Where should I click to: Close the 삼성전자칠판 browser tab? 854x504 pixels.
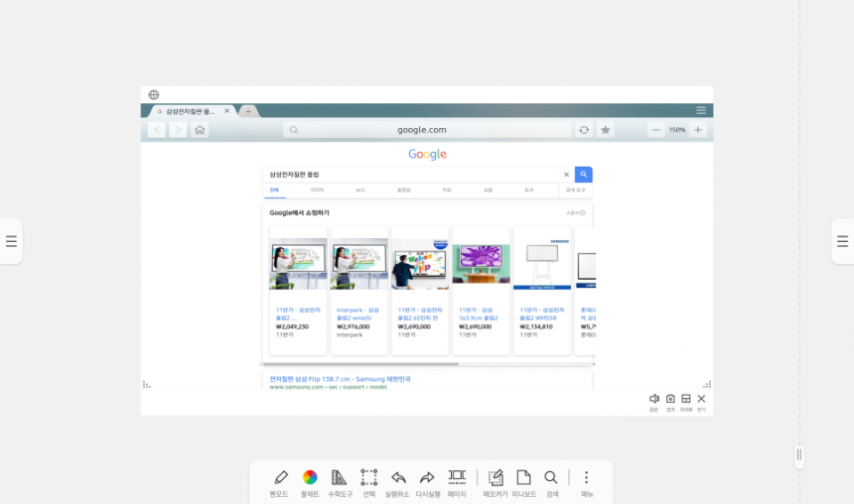click(x=226, y=110)
